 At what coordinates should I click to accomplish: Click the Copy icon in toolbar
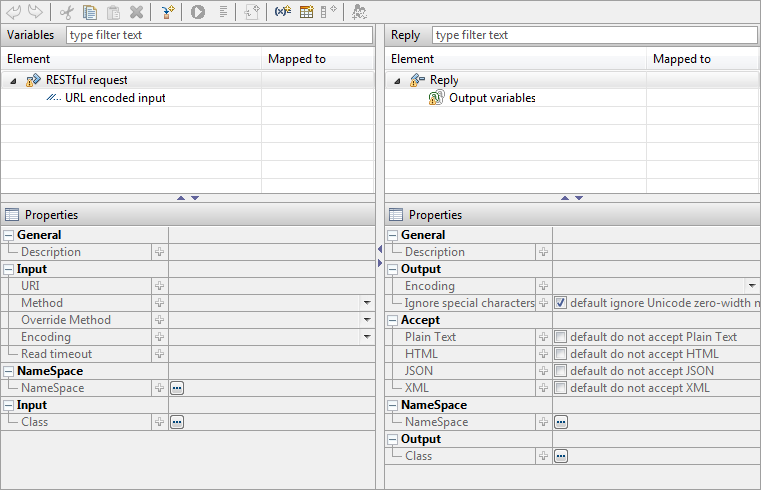pos(90,12)
